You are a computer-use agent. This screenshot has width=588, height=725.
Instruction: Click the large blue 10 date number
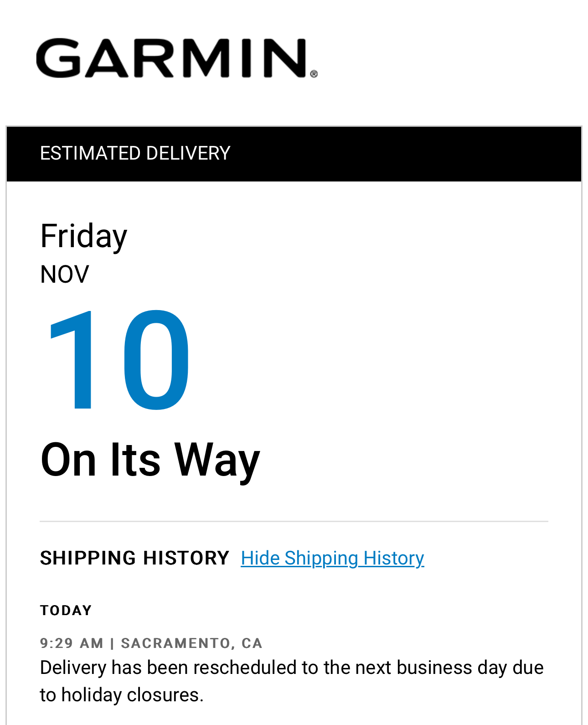click(119, 360)
